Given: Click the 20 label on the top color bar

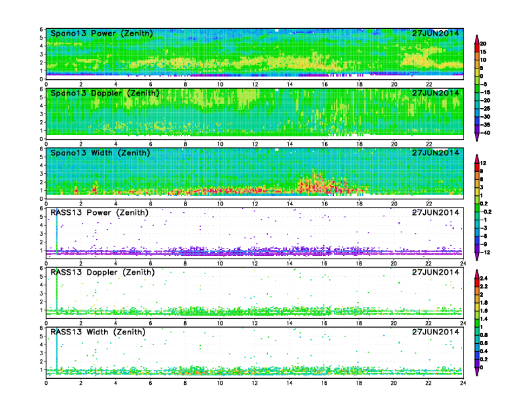Looking at the screenshot, I should (483, 44).
